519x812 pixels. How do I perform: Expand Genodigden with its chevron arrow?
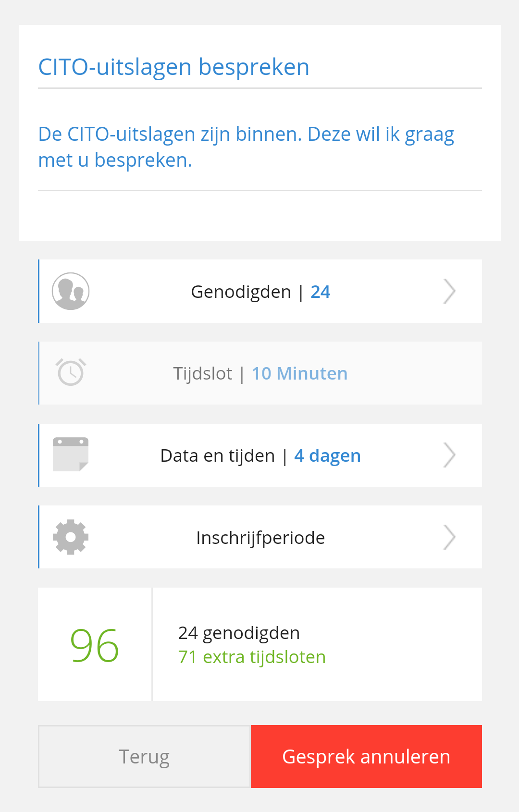(449, 291)
